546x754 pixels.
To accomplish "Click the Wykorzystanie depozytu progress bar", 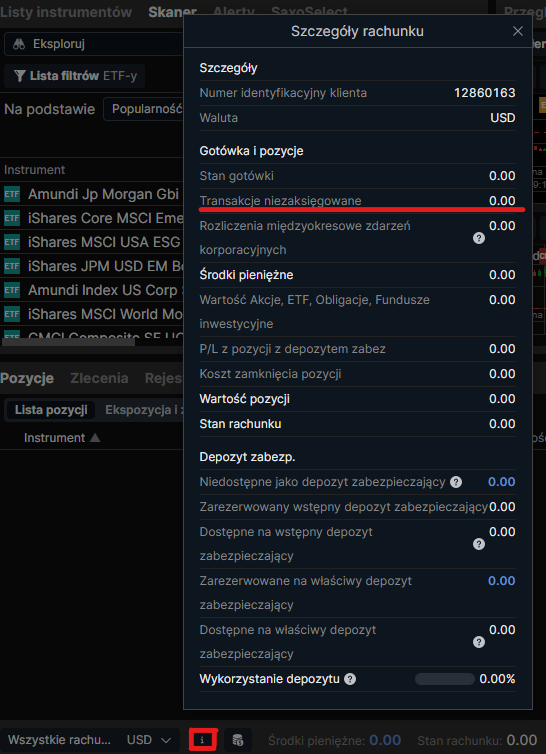I will click(x=445, y=679).
